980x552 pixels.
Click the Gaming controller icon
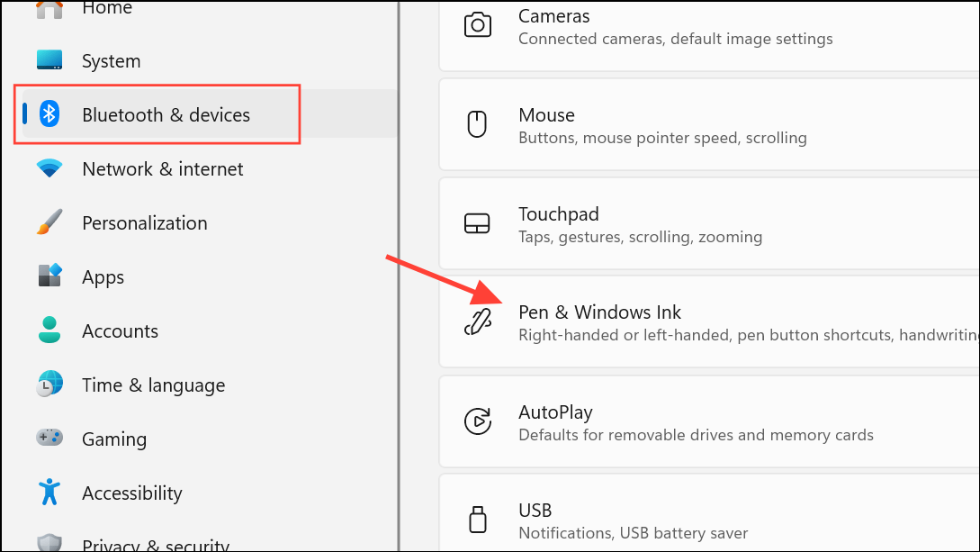click(49, 438)
